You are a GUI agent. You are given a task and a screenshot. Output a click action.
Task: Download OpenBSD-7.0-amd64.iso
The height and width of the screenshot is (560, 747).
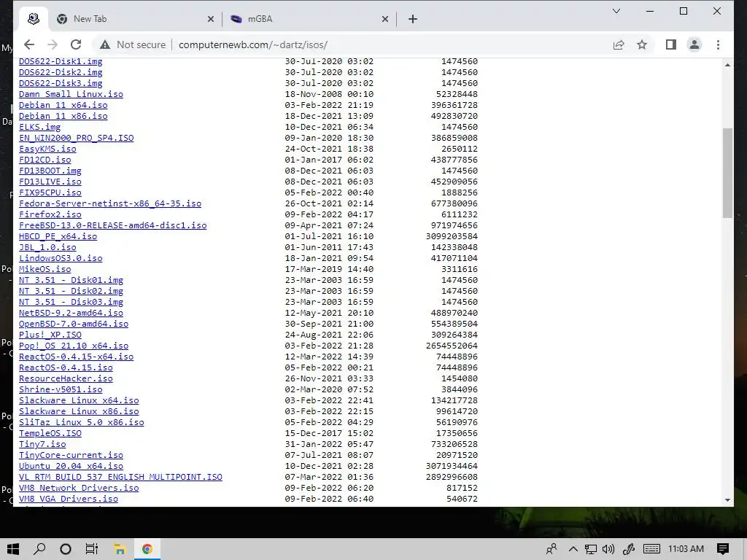coord(74,324)
